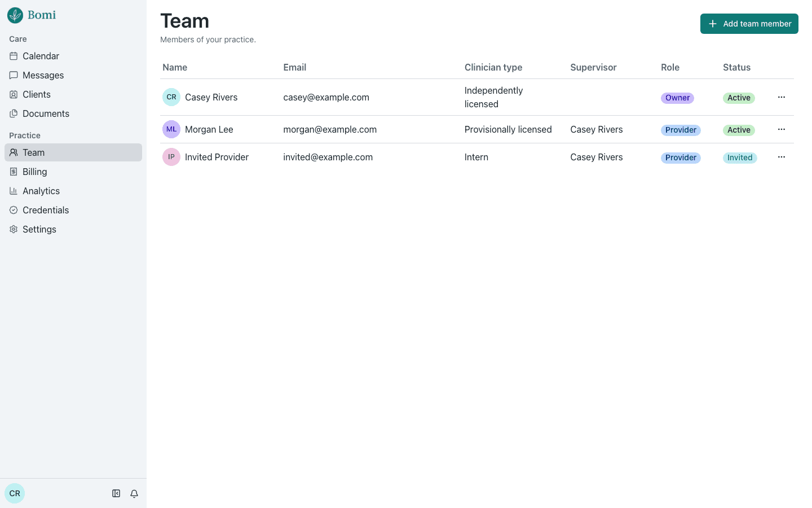Click the Status column header
Screen dimensions: 812x508
click(x=736, y=67)
